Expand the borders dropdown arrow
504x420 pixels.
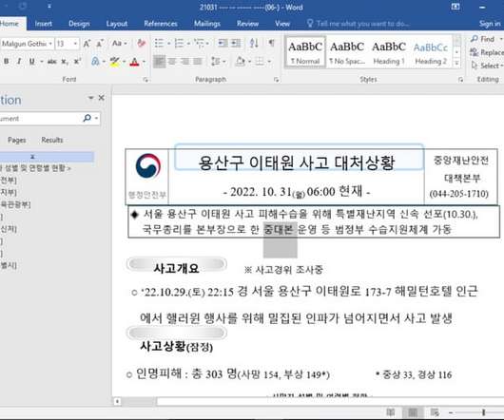click(269, 62)
